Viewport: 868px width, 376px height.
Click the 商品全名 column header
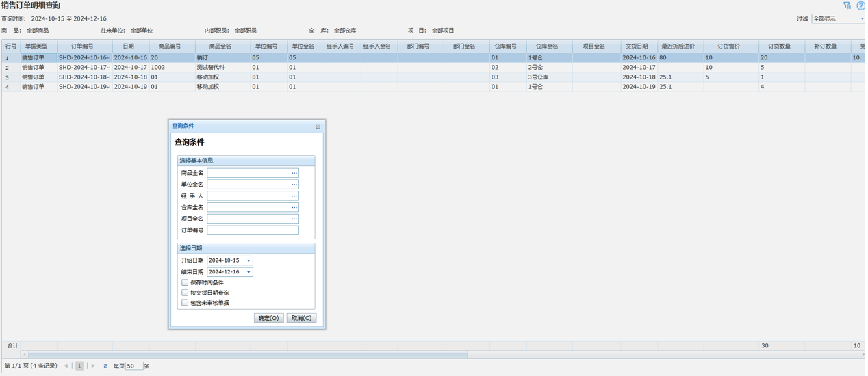(220, 46)
